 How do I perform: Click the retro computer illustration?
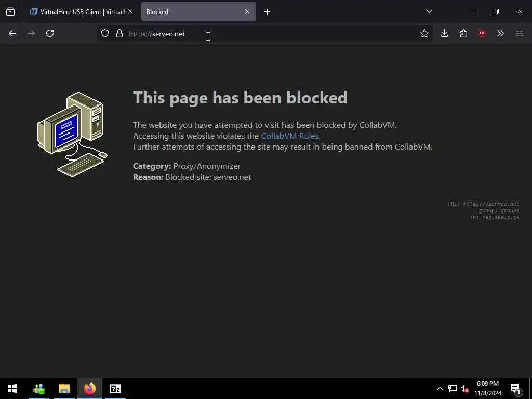pyautogui.click(x=73, y=135)
